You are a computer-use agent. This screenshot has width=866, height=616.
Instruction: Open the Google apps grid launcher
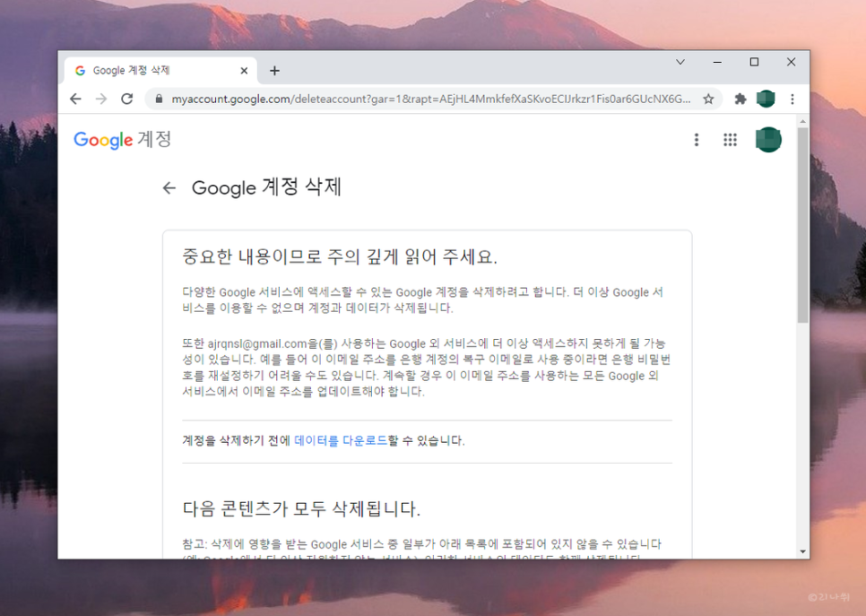(731, 140)
